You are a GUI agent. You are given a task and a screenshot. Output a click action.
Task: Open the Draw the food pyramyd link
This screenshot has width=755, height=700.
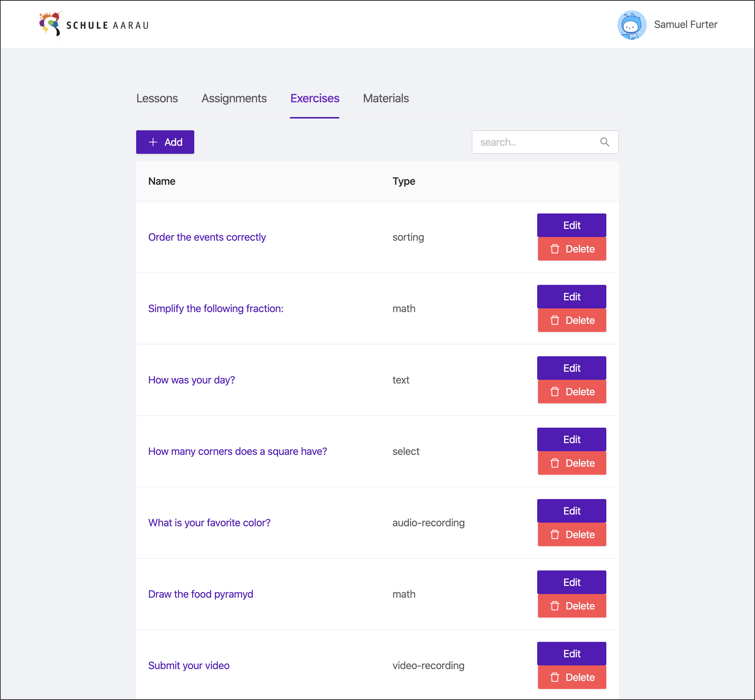click(201, 594)
